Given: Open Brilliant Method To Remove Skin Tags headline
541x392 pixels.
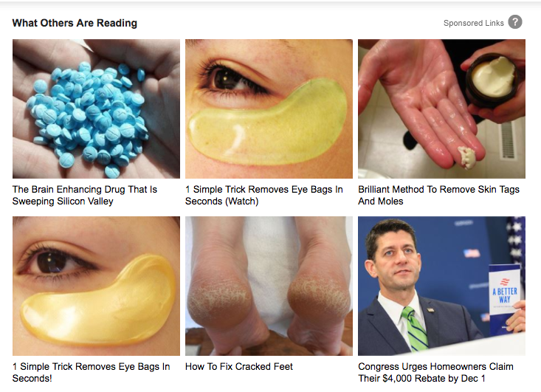Looking at the screenshot, I should click(x=438, y=196).
